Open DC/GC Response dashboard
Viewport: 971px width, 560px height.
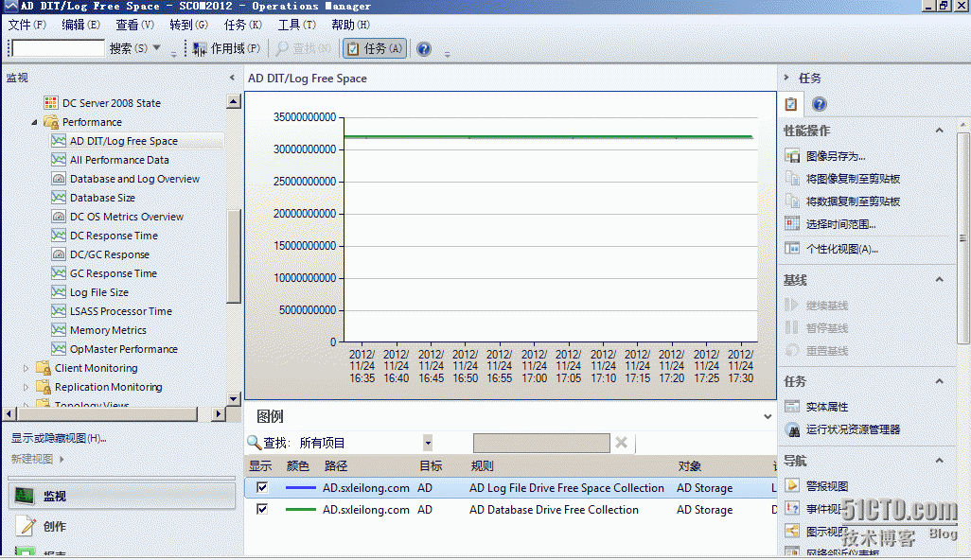pyautogui.click(x=110, y=254)
